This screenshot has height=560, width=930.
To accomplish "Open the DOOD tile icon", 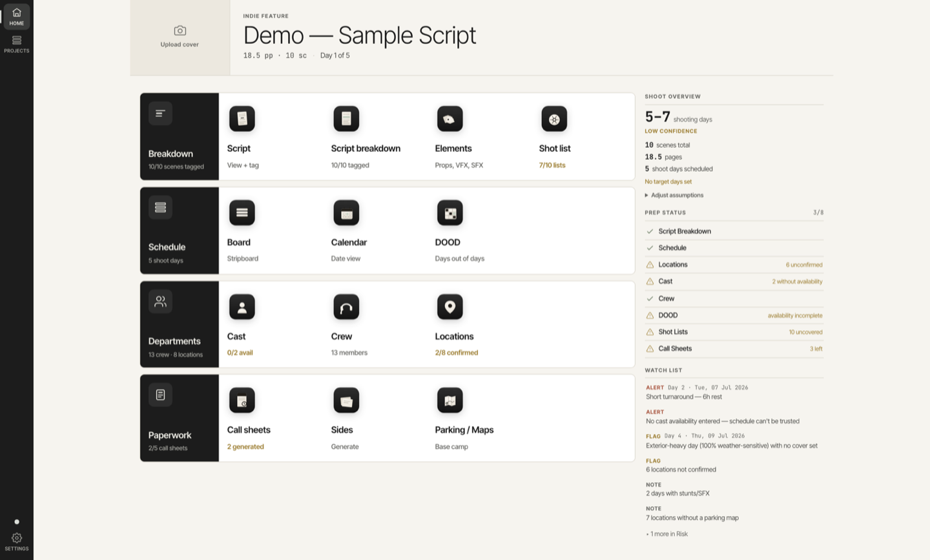I will point(450,213).
